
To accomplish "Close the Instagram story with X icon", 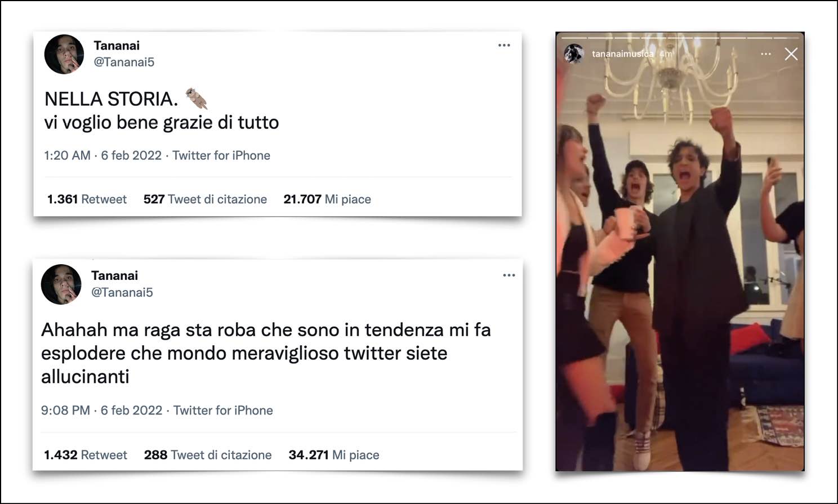I will tap(791, 54).
